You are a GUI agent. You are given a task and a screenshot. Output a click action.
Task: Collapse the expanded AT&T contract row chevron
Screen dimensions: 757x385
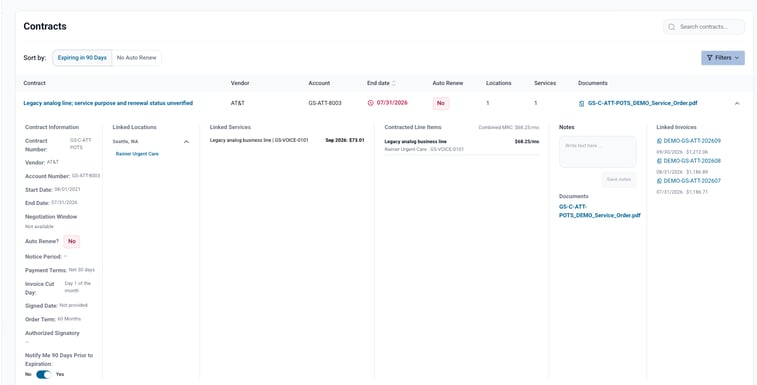coord(737,103)
